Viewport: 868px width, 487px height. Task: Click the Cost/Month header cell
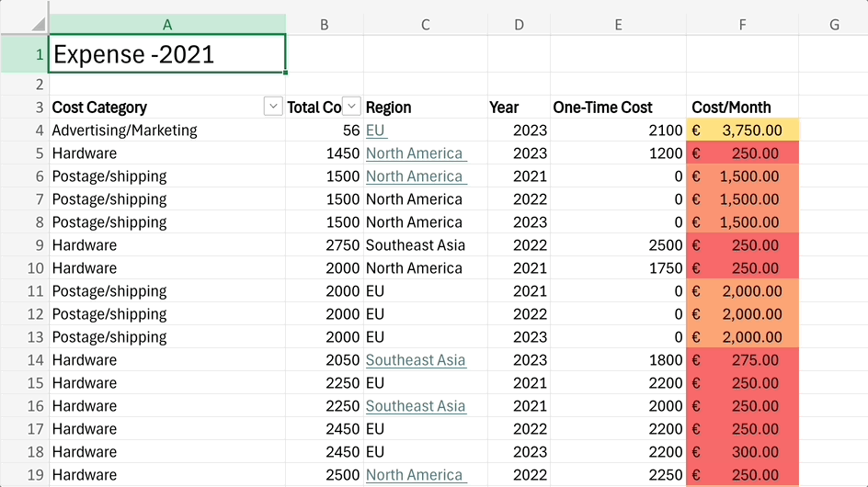click(742, 108)
